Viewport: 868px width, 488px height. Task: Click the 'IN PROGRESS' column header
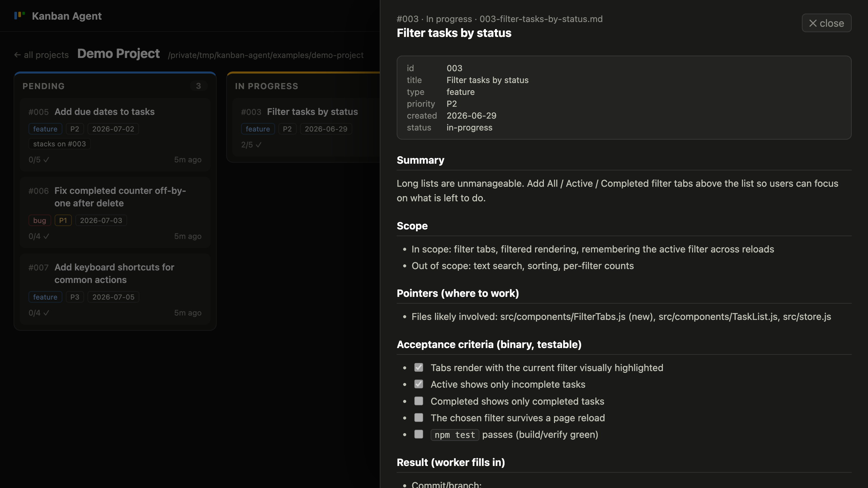coord(267,86)
